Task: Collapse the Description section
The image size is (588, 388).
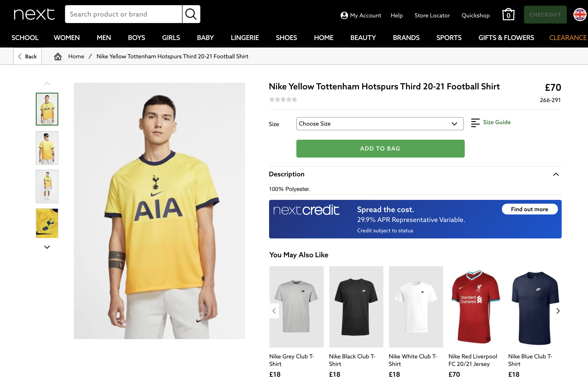Action: click(x=556, y=174)
